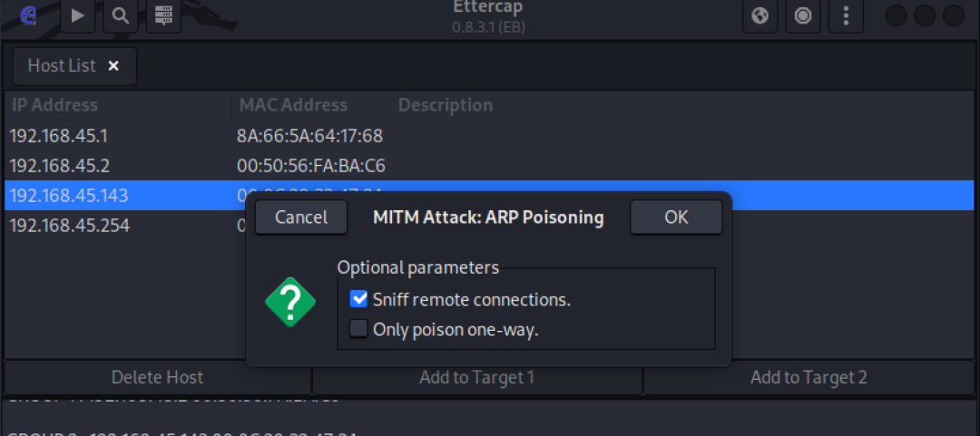Click Add to Target 2
The height and width of the screenshot is (436, 980).
pyautogui.click(x=808, y=377)
